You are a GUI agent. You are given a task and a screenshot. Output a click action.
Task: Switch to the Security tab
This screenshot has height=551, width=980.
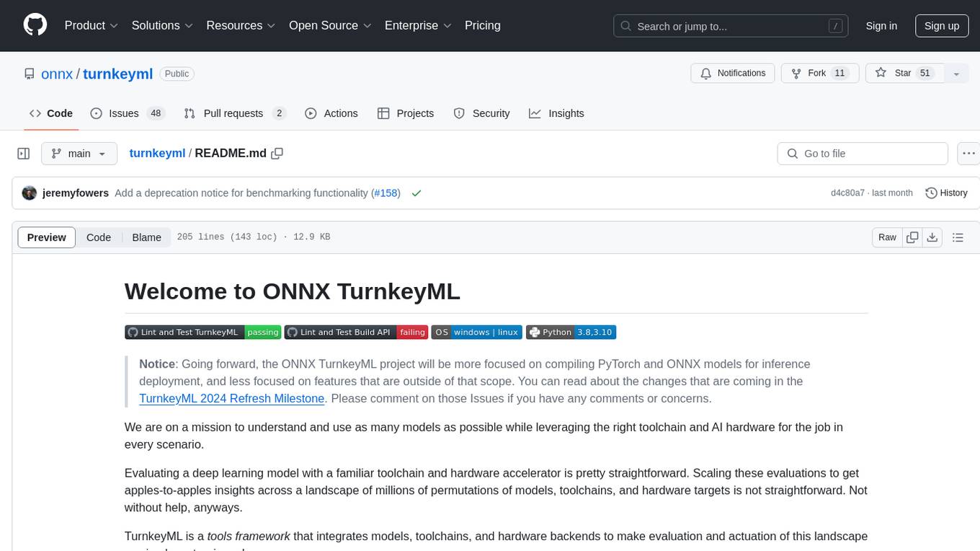[481, 113]
